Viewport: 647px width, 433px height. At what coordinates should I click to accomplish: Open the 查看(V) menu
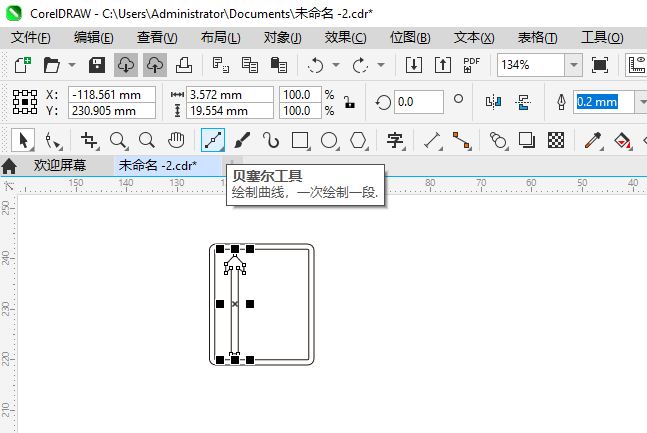(x=157, y=38)
